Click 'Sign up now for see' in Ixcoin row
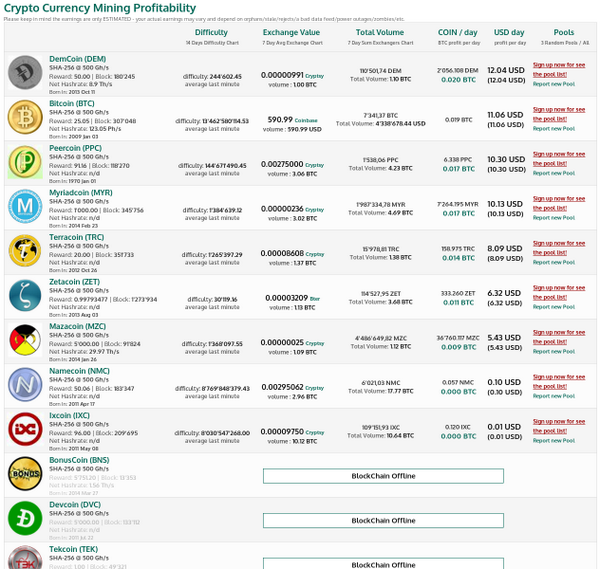Image resolution: width=600 pixels, height=569 pixels. (559, 422)
